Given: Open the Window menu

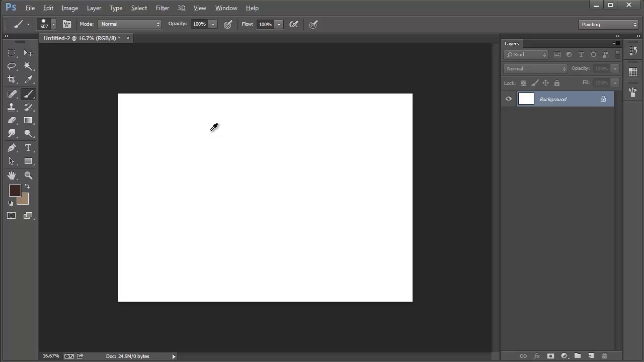Looking at the screenshot, I should pos(226,8).
